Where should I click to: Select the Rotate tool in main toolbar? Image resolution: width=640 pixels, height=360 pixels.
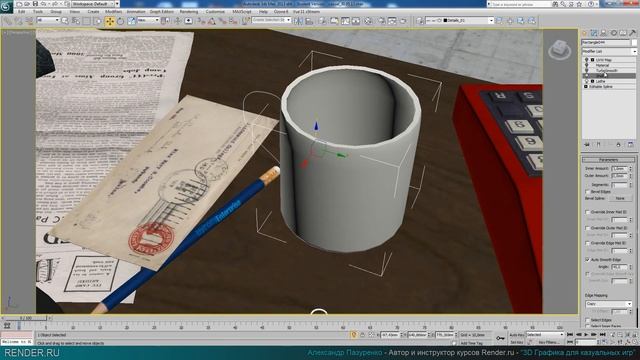tap(120, 21)
